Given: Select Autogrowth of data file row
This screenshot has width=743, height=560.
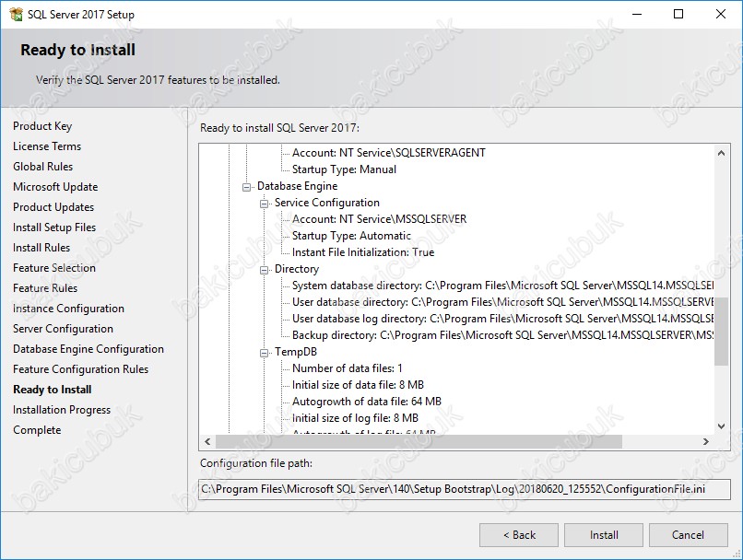Looking at the screenshot, I should [367, 402].
